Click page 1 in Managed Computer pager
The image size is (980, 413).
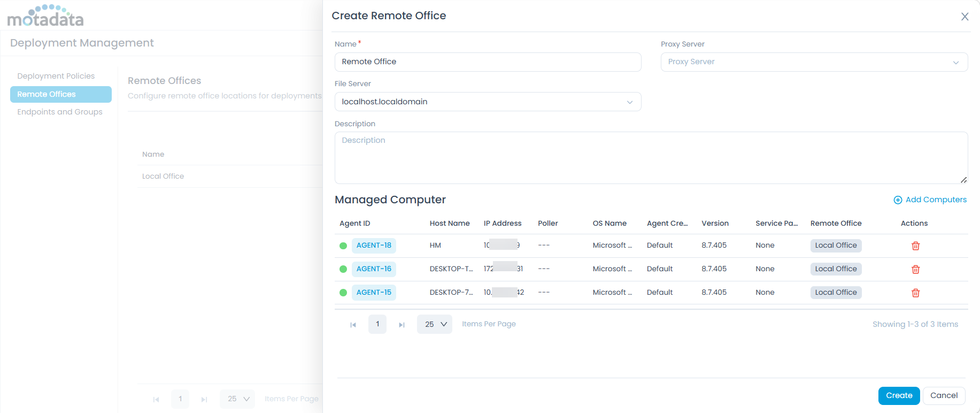(x=377, y=324)
